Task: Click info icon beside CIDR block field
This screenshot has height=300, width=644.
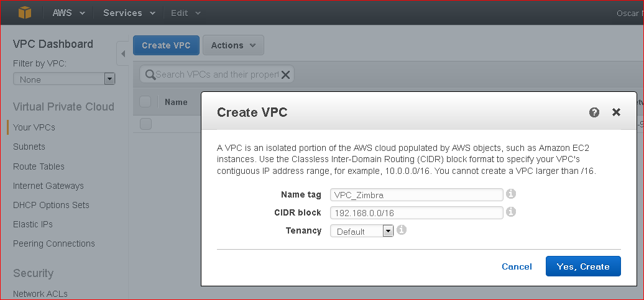Action: (x=510, y=212)
